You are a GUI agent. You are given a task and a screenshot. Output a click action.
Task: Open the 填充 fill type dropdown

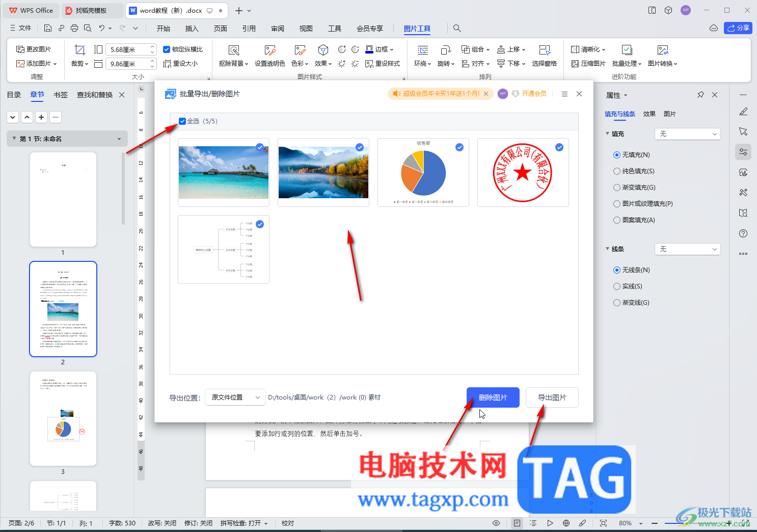(688, 134)
